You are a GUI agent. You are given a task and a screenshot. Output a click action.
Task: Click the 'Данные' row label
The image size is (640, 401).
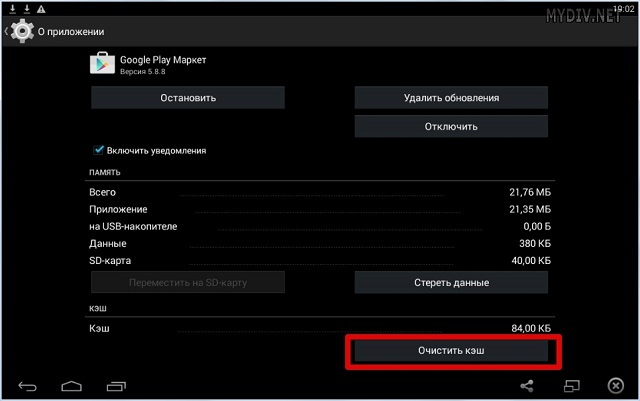click(108, 244)
